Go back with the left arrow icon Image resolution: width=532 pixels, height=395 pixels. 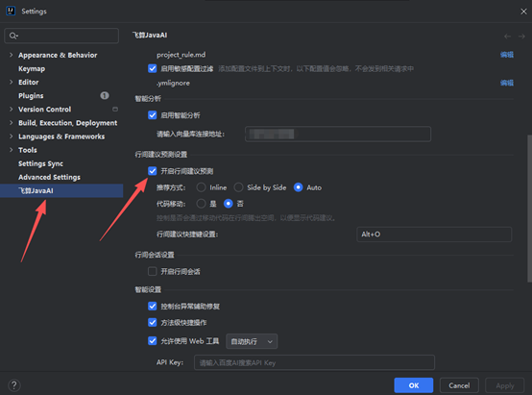coord(507,36)
